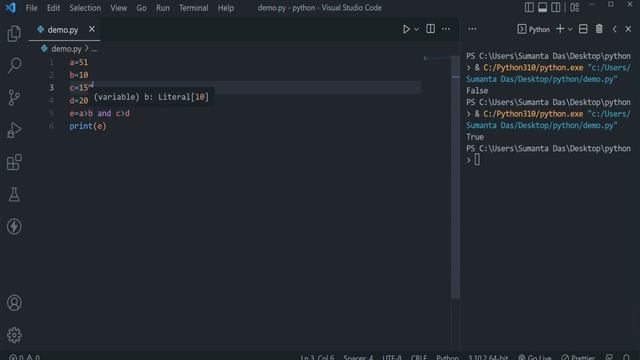Open the Help menu

226,8
